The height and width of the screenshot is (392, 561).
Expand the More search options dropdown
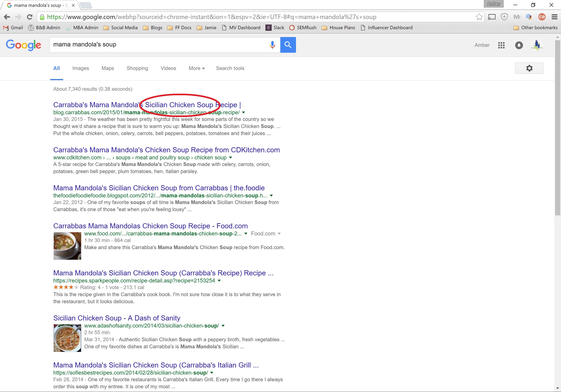point(196,68)
